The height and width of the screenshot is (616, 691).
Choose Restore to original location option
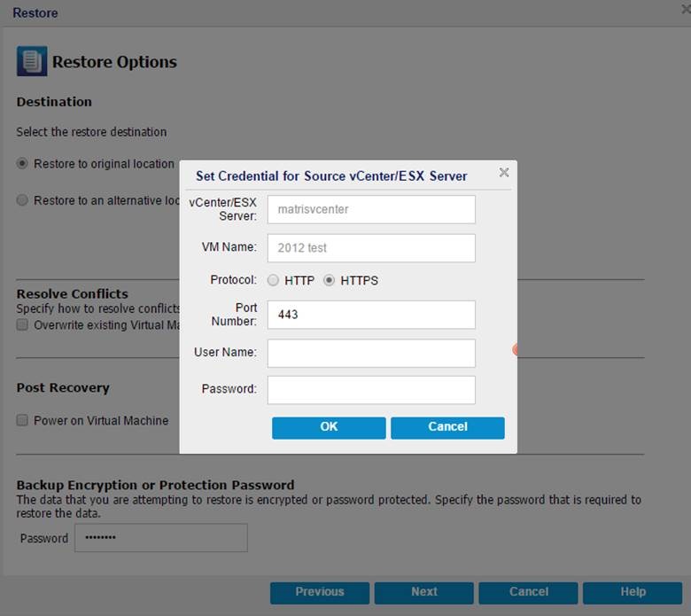[22, 164]
